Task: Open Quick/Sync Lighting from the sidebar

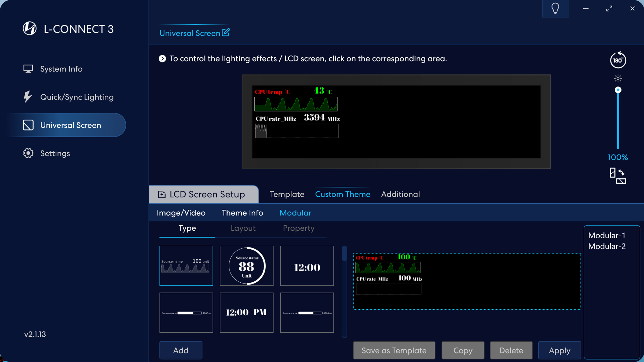Action: point(77,97)
